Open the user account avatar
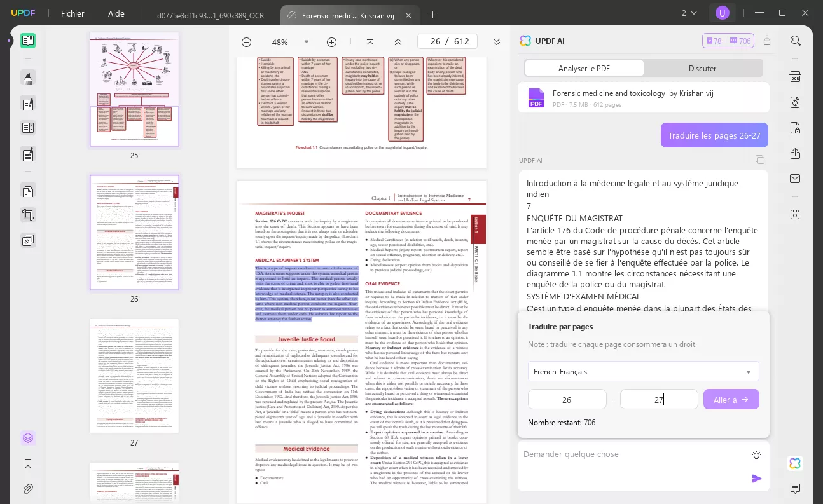Viewport: 823px width, 504px height. (x=722, y=13)
